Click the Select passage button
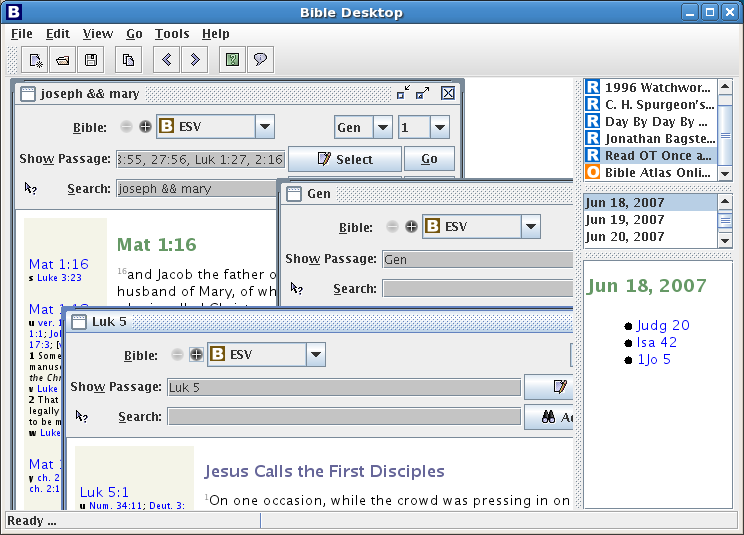The image size is (744, 535). coord(345,159)
